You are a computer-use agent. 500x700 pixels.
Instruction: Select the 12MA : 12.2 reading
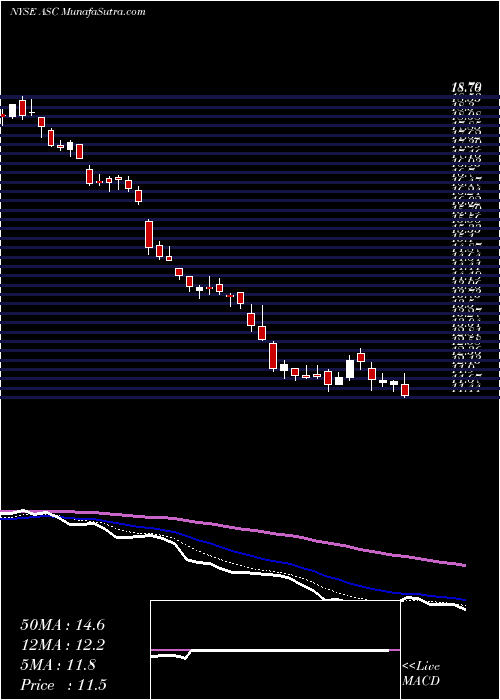(62, 645)
